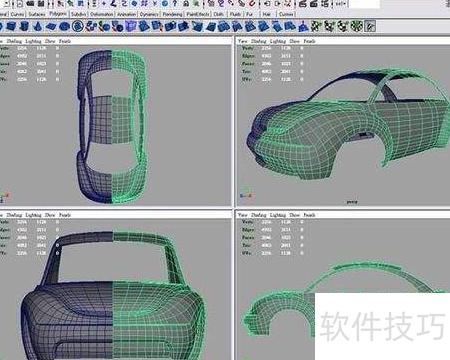This screenshot has height=360, width=450.
Task: Open the Show menu in side-view viewport
Action: pyautogui.click(x=294, y=215)
